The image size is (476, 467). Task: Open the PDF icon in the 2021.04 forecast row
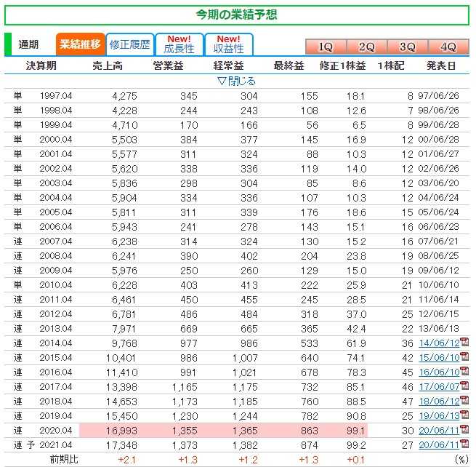[464, 444]
